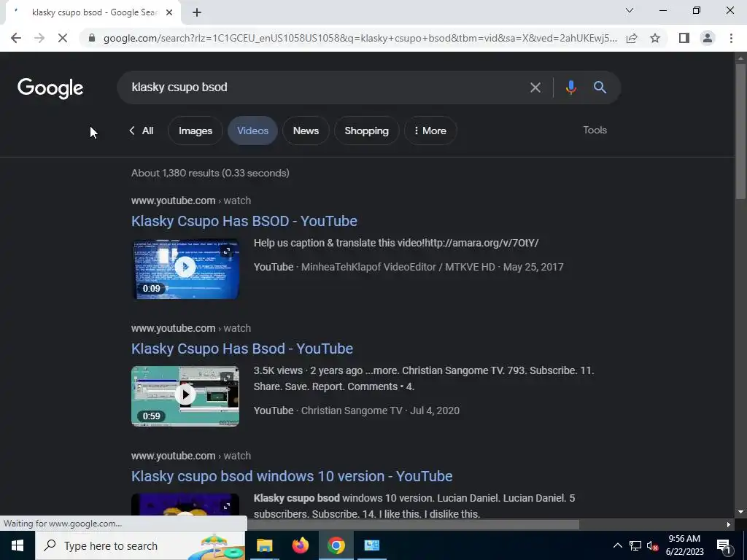
Task: Open 'Klasky Csupo Has BSOD - YouTube' link
Action: (x=244, y=221)
